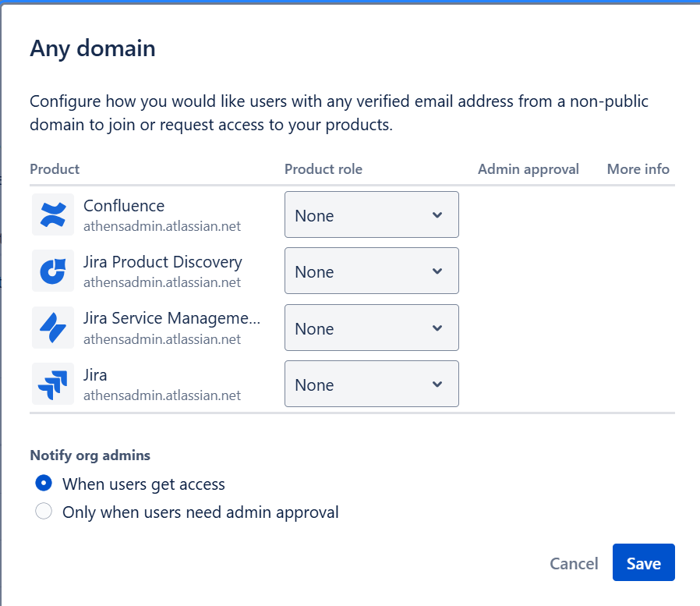Click the Confluence product name

[x=124, y=206]
